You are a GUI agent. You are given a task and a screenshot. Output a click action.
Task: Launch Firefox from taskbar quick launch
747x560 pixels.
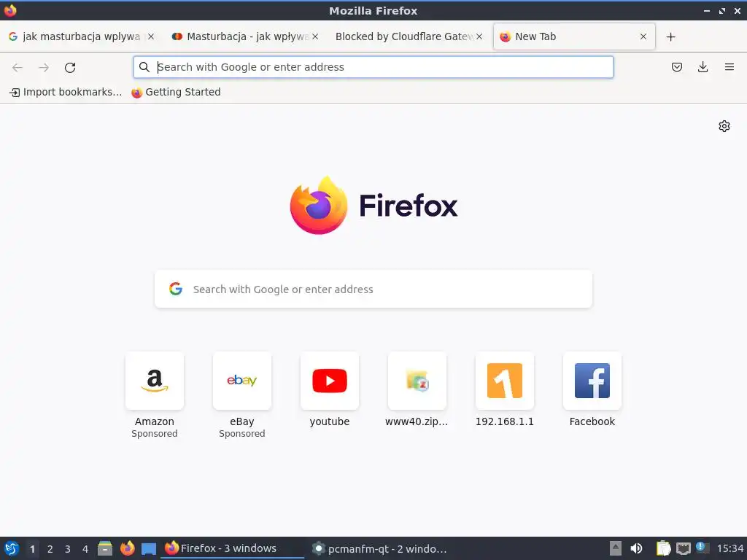[127, 548]
